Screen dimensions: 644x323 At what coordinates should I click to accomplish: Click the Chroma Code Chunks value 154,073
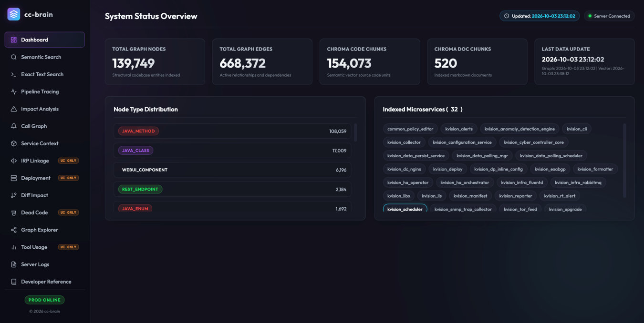349,63
